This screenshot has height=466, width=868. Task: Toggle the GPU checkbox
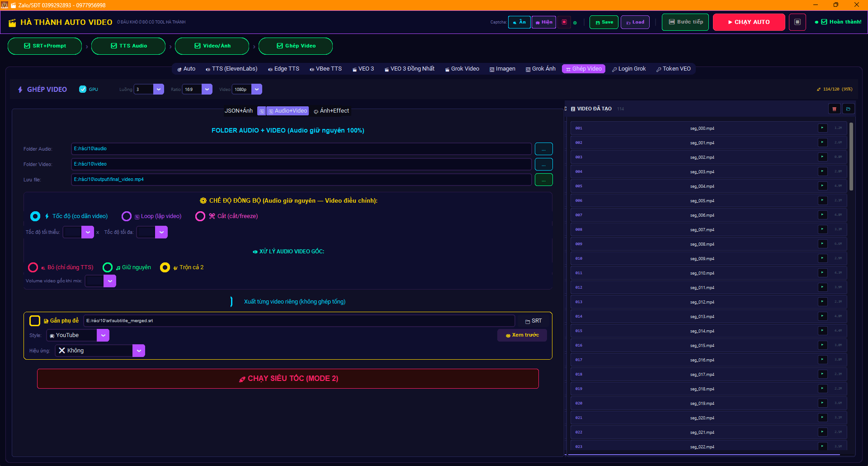tap(83, 90)
